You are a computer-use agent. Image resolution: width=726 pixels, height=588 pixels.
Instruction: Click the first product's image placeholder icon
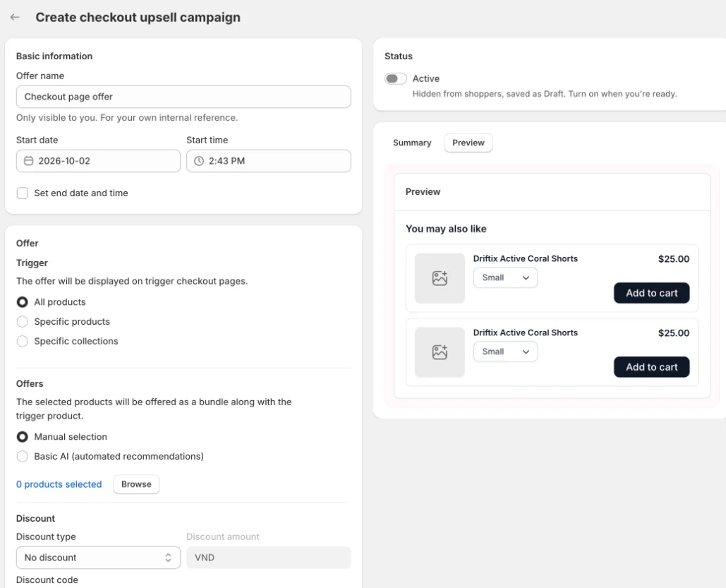click(440, 278)
